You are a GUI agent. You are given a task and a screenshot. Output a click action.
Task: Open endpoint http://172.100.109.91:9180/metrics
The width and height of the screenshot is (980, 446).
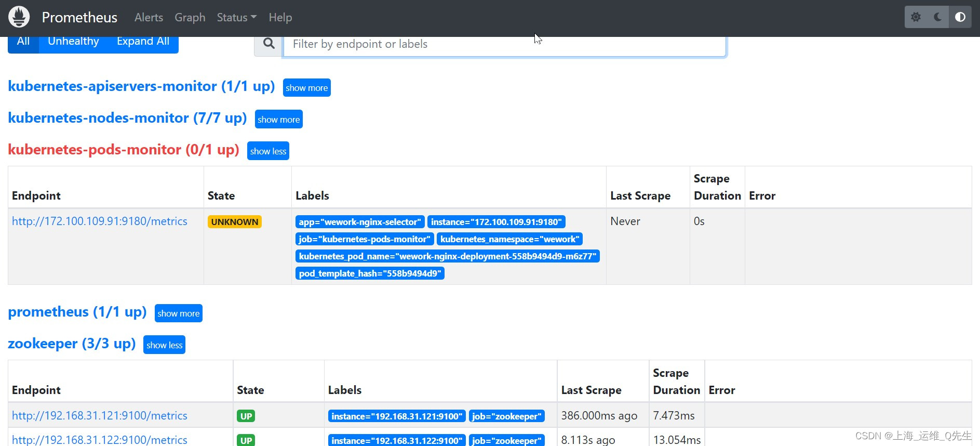99,221
